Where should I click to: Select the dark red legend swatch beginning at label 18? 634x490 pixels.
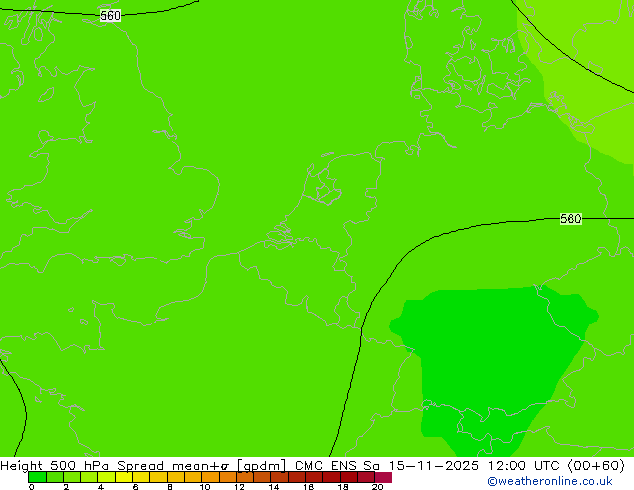[x=349, y=477]
